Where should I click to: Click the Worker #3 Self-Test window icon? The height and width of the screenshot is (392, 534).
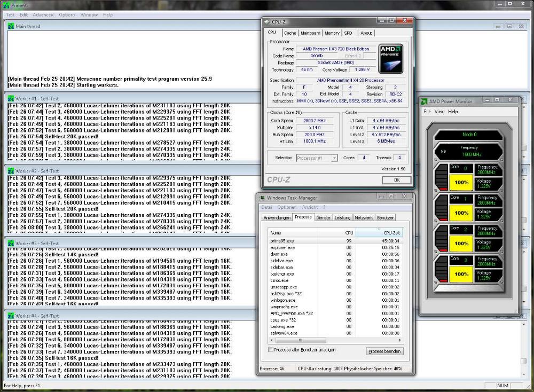pyautogui.click(x=11, y=243)
